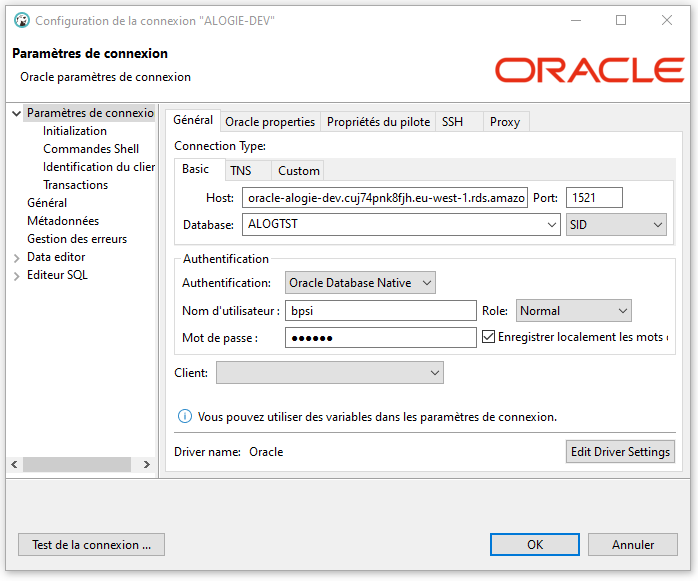Click the Nom d'utilisateur field

click(x=381, y=311)
